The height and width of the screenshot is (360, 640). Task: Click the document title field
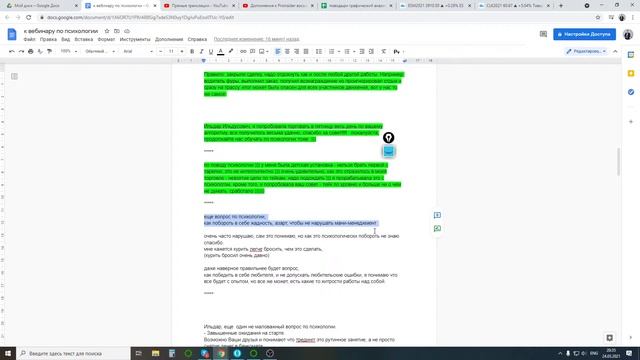click(x=61, y=31)
